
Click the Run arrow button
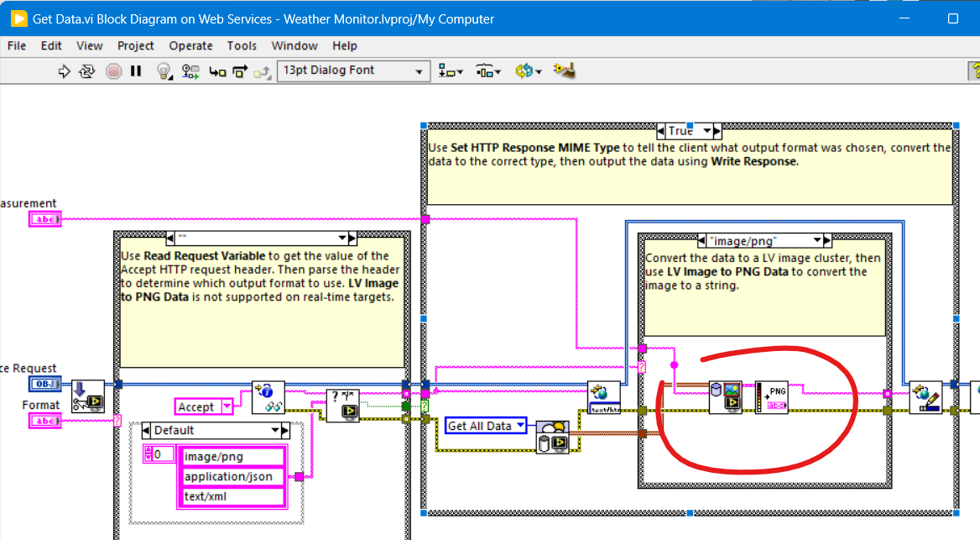(x=64, y=71)
